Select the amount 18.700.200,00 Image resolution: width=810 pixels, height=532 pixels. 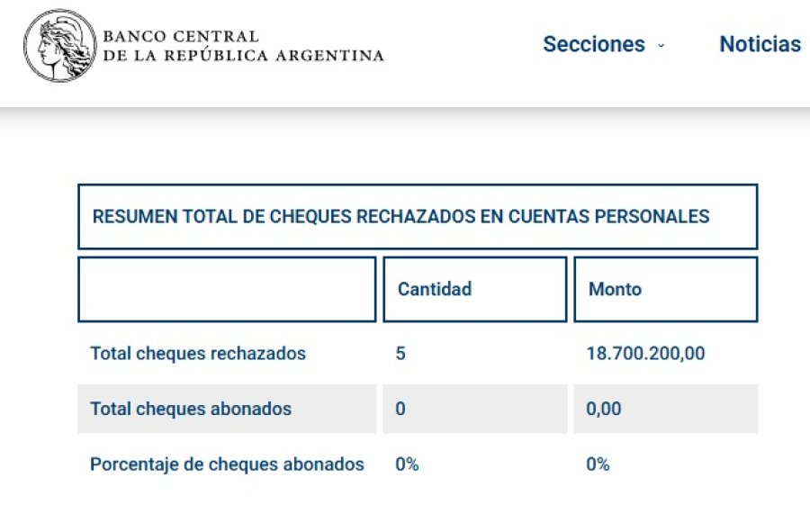tap(647, 354)
